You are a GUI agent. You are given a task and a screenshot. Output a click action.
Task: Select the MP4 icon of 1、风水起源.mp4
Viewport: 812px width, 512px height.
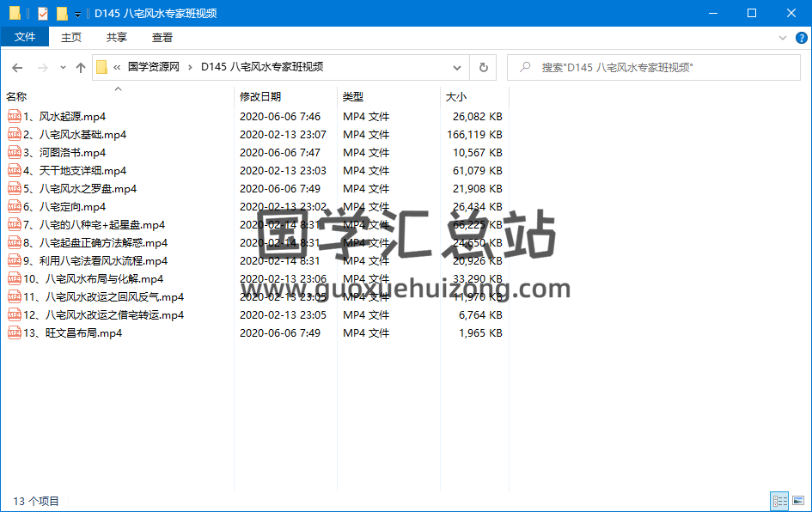pyautogui.click(x=15, y=117)
